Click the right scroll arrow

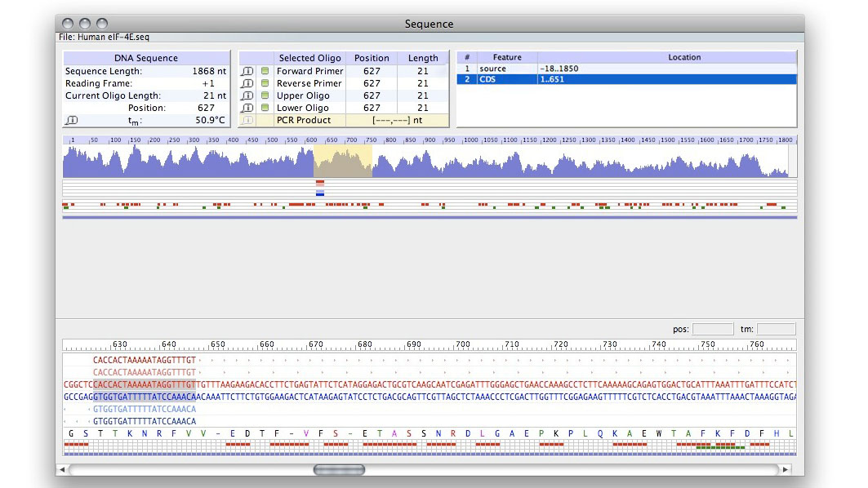tap(786, 470)
